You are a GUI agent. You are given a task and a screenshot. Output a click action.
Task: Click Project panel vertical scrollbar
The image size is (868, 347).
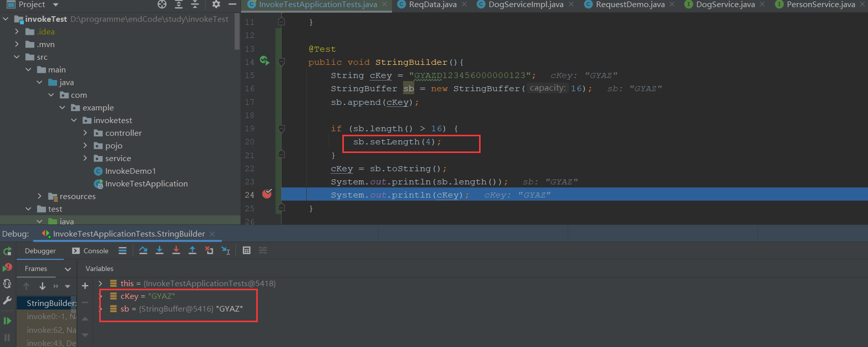[x=237, y=31]
